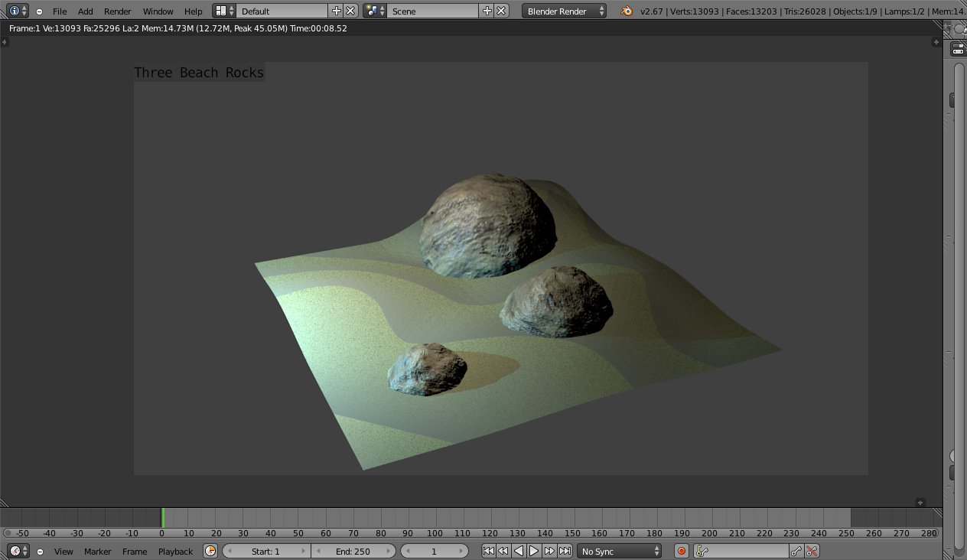This screenshot has height=560, width=967.
Task: Edit the Scene name field
Action: [x=433, y=11]
